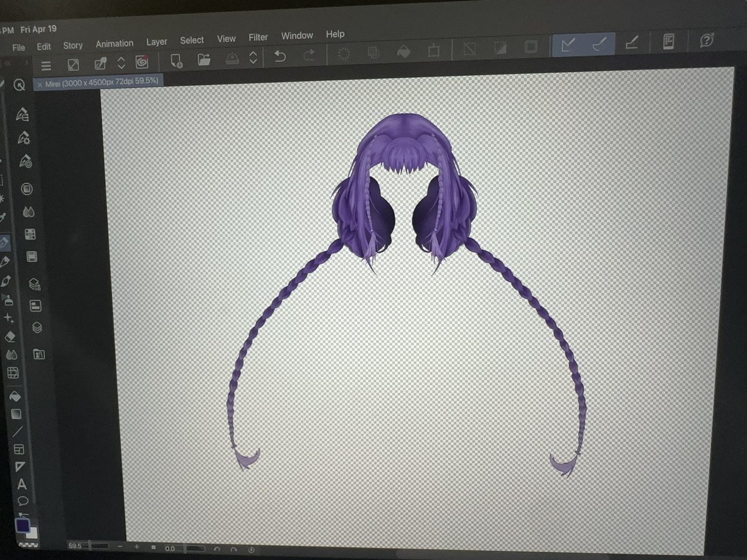Click the chevron stepper near the canvas icon
The height and width of the screenshot is (560, 747).
click(253, 58)
